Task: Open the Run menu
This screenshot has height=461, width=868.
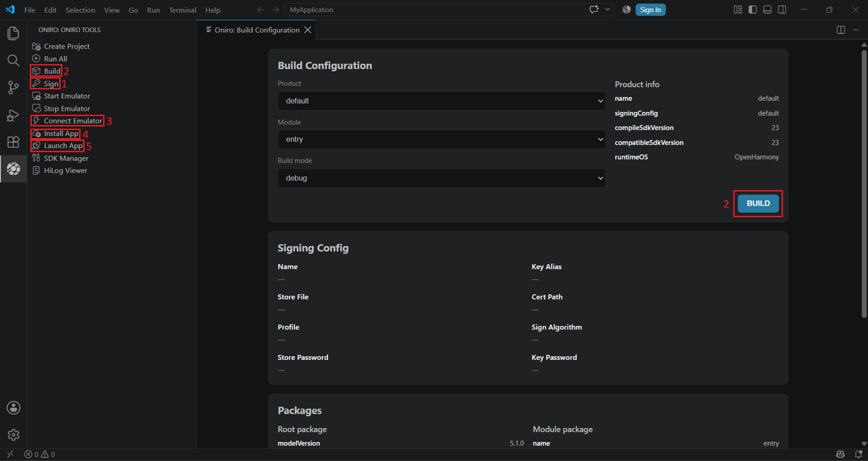Action: [x=153, y=10]
